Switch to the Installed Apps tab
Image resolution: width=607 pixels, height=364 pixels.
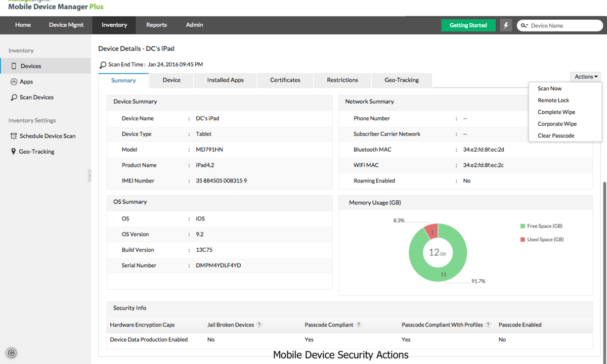pos(226,80)
